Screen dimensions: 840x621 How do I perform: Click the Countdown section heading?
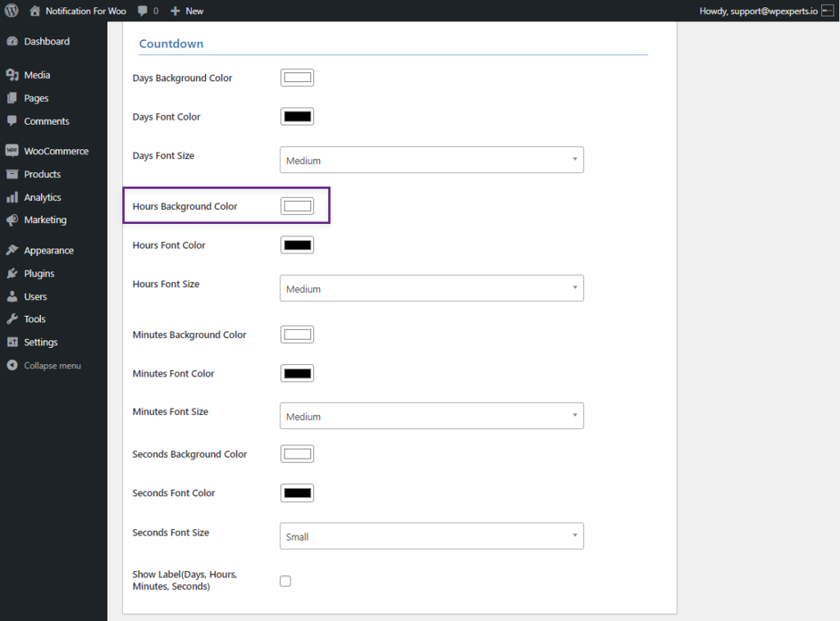[x=171, y=43]
